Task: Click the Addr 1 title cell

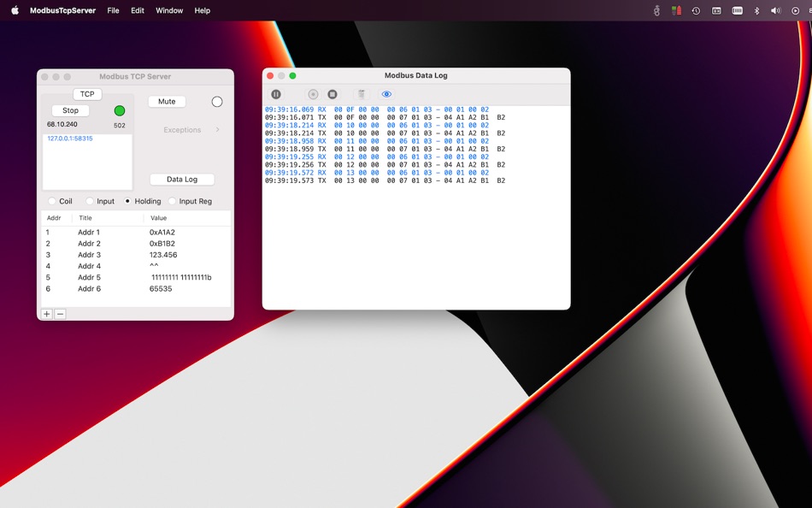Action: pos(89,233)
